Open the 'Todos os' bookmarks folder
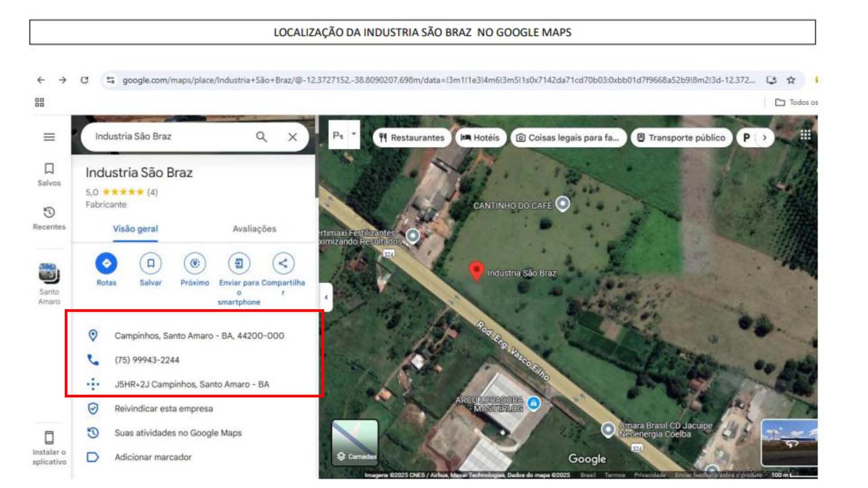This screenshot has width=868, height=488. [x=796, y=102]
